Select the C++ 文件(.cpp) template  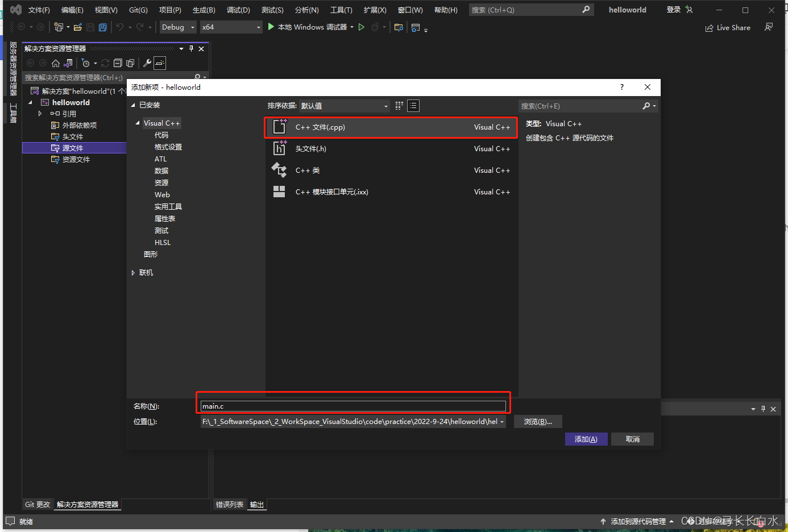[391, 127]
